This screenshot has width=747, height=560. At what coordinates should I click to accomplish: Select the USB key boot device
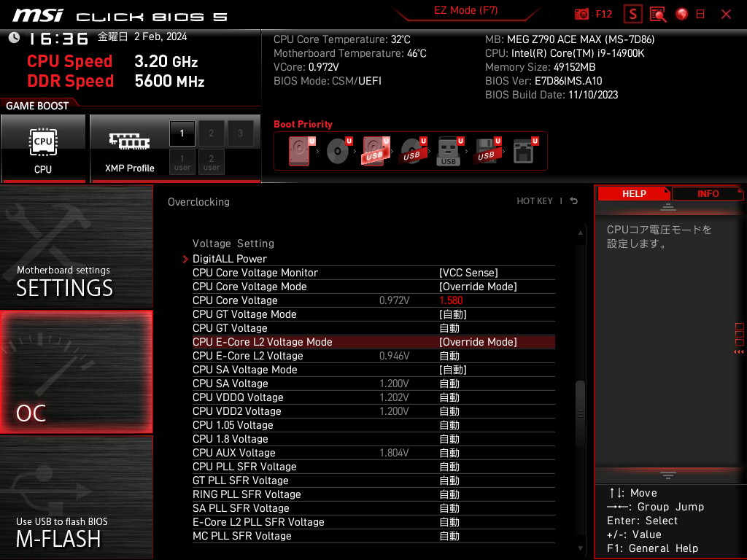coord(449,151)
